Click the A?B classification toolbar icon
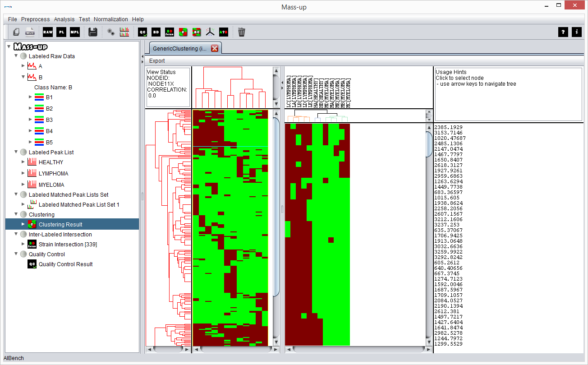The image size is (588, 365). 223,32
